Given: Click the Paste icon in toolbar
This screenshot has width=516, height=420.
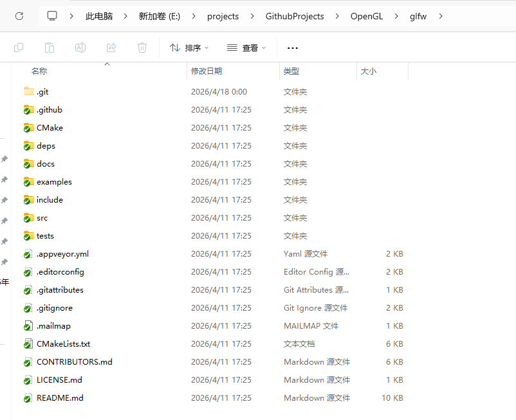Looking at the screenshot, I should click(50, 48).
